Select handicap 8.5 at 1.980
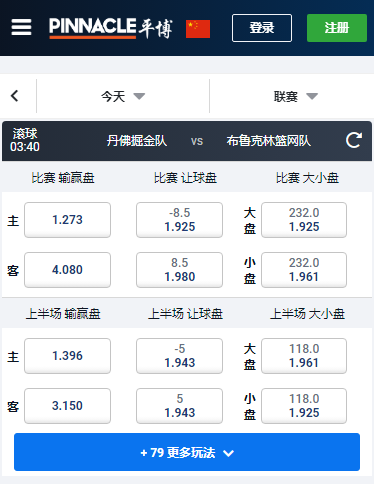The height and width of the screenshot is (484, 374). click(179, 270)
